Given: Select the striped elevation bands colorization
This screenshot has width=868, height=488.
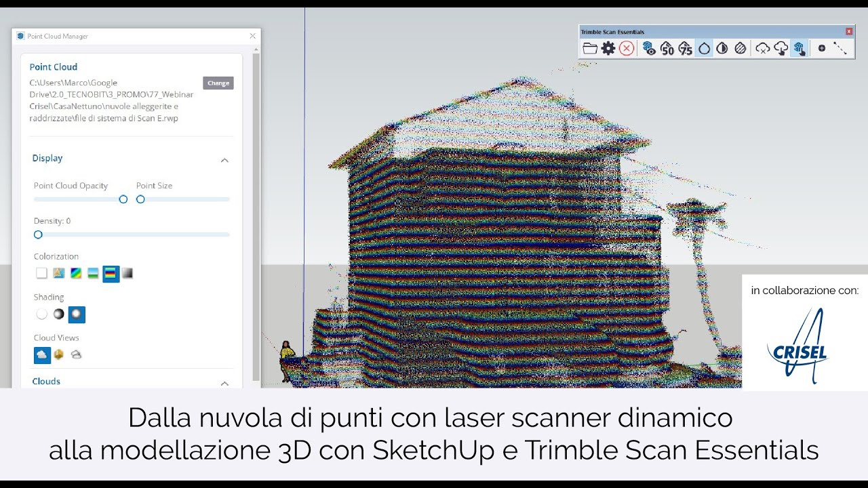Looking at the screenshot, I should click(x=111, y=273).
